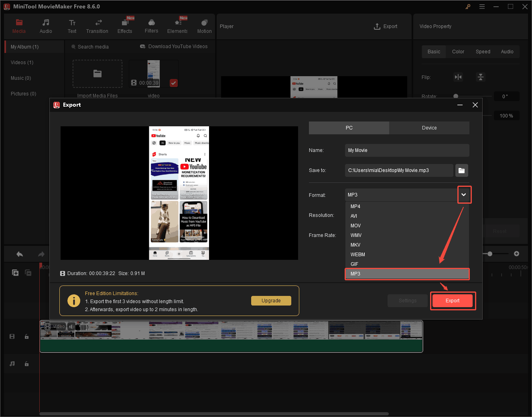
Task: Toggle the audio track lock icon
Action: click(26, 364)
